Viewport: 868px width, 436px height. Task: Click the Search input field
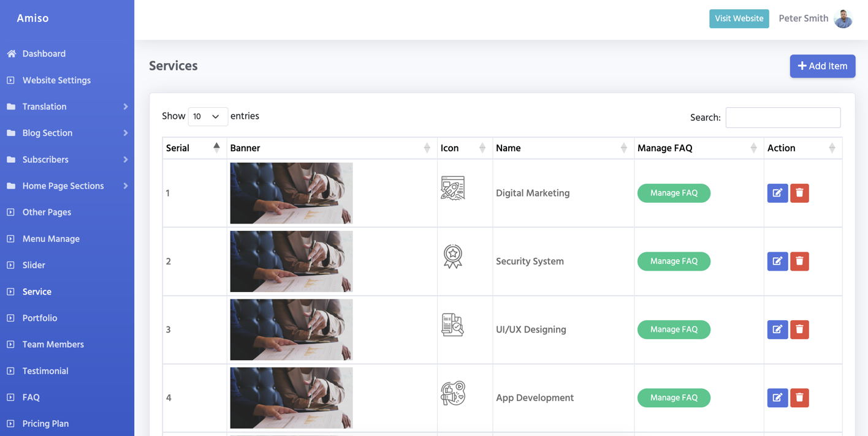[783, 118]
